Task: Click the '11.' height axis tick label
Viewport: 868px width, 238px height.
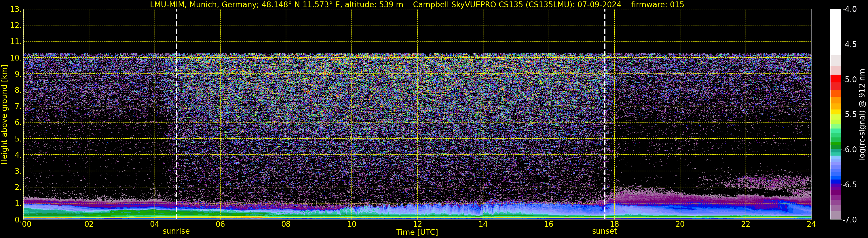Action: point(16,42)
